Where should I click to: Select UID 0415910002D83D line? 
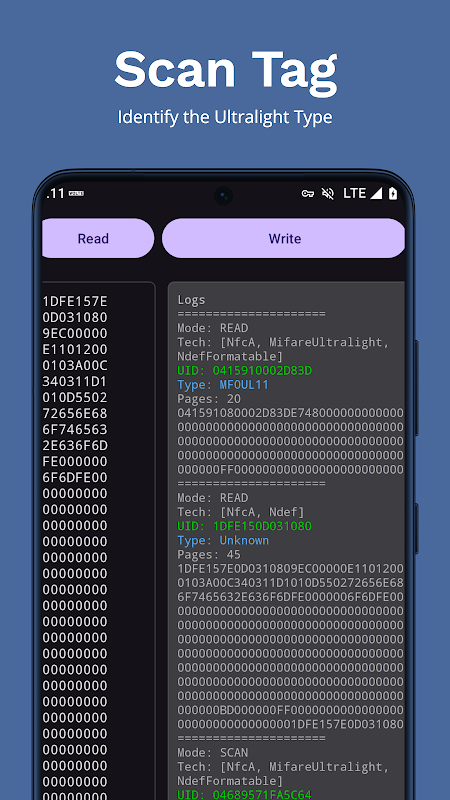coord(244,370)
